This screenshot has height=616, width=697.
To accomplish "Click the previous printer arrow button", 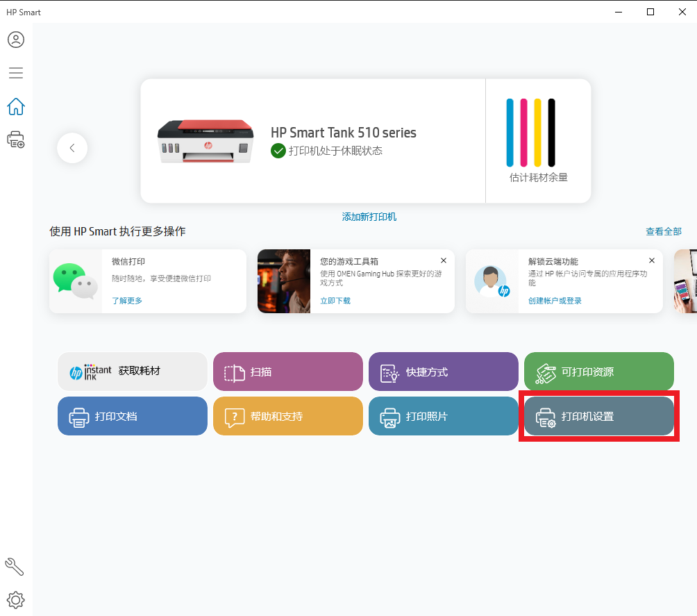I will (x=72, y=148).
